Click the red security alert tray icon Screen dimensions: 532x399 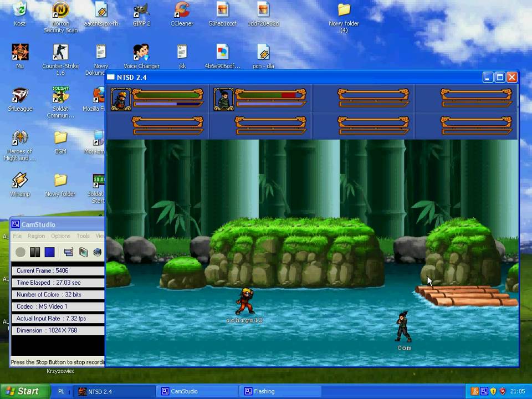(x=503, y=391)
